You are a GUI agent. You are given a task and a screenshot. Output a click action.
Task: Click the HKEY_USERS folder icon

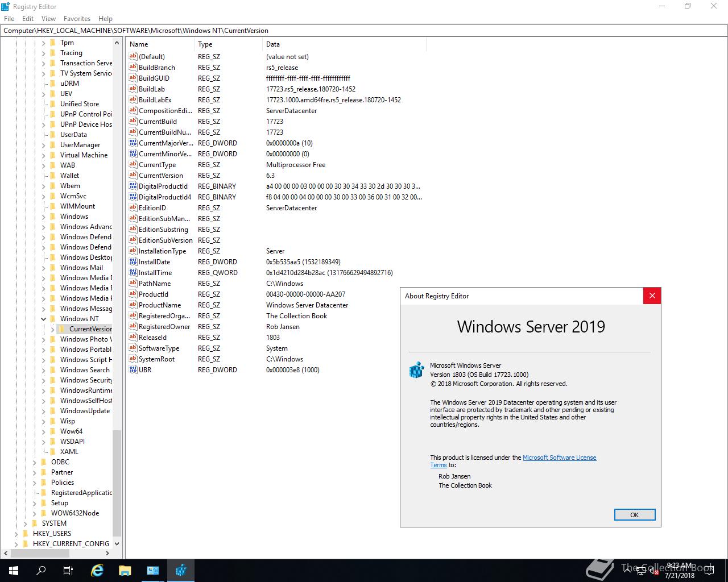pos(26,533)
